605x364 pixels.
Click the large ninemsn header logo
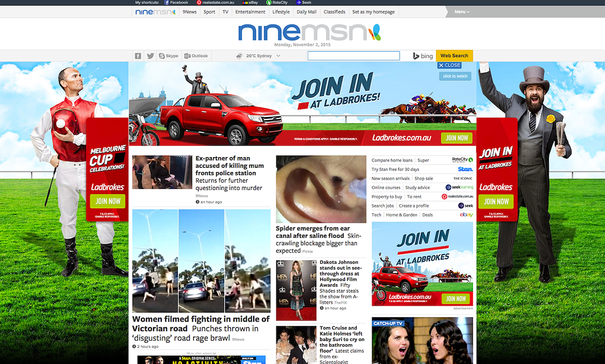tap(309, 32)
